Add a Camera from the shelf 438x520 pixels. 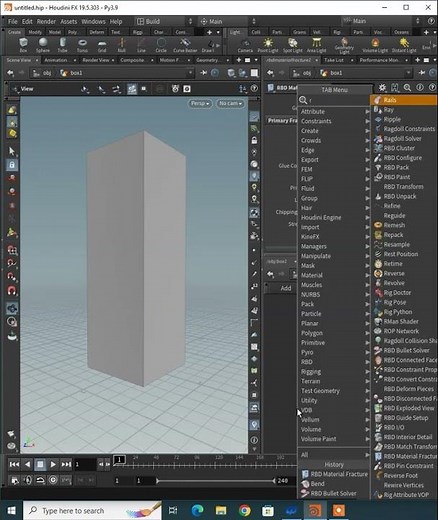245,45
